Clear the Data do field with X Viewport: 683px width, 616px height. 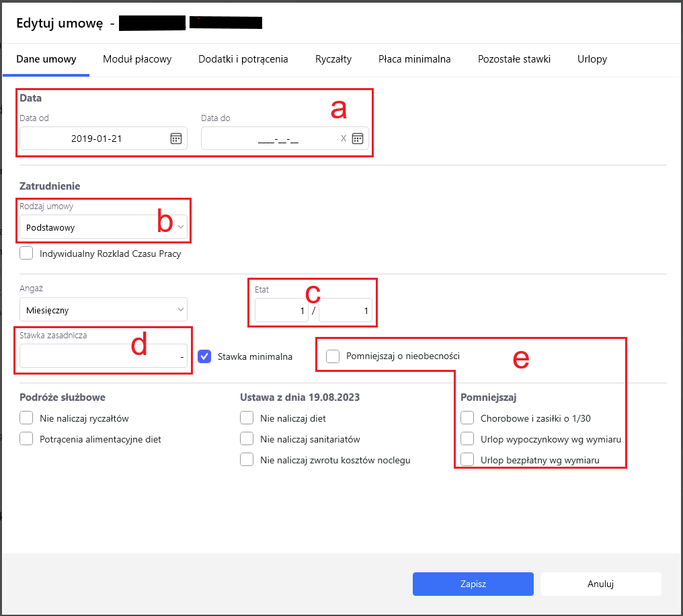click(x=344, y=139)
